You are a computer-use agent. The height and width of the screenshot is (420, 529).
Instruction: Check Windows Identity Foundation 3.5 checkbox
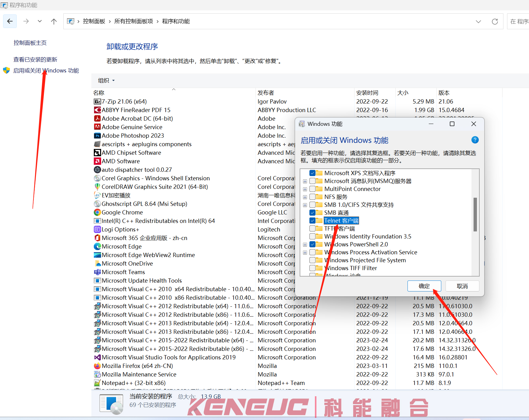(312, 236)
